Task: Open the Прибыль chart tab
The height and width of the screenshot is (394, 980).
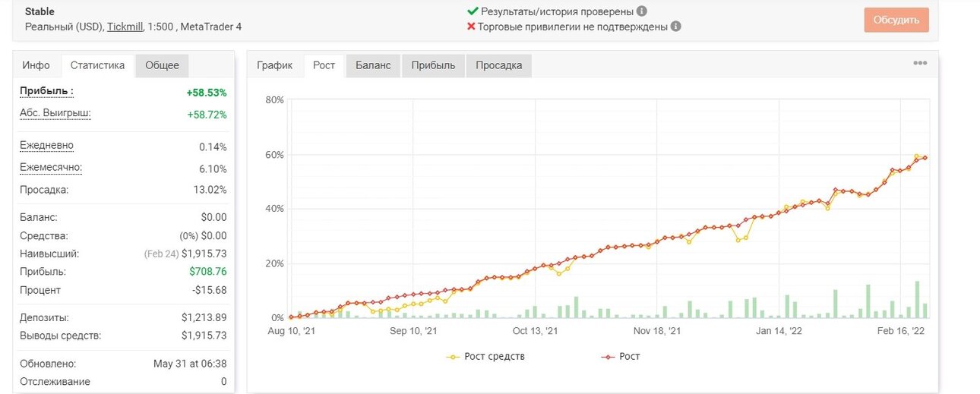Action: point(433,65)
